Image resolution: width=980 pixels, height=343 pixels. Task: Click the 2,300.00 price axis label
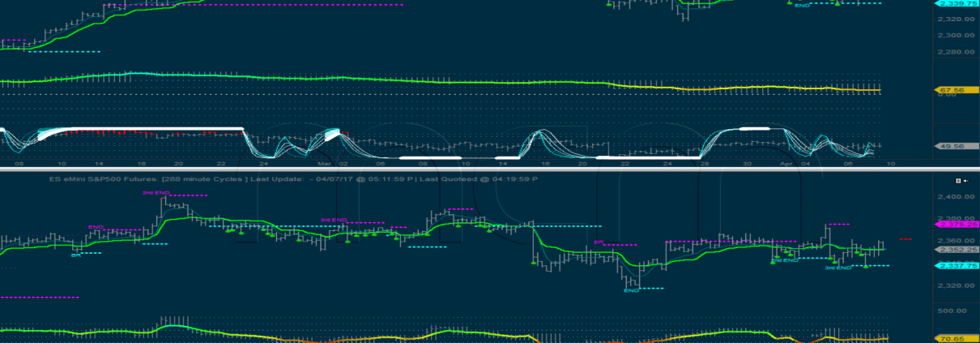[x=956, y=36]
